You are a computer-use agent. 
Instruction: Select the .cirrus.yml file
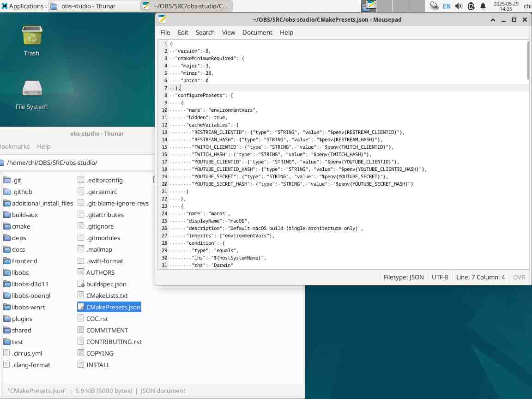tap(23, 353)
